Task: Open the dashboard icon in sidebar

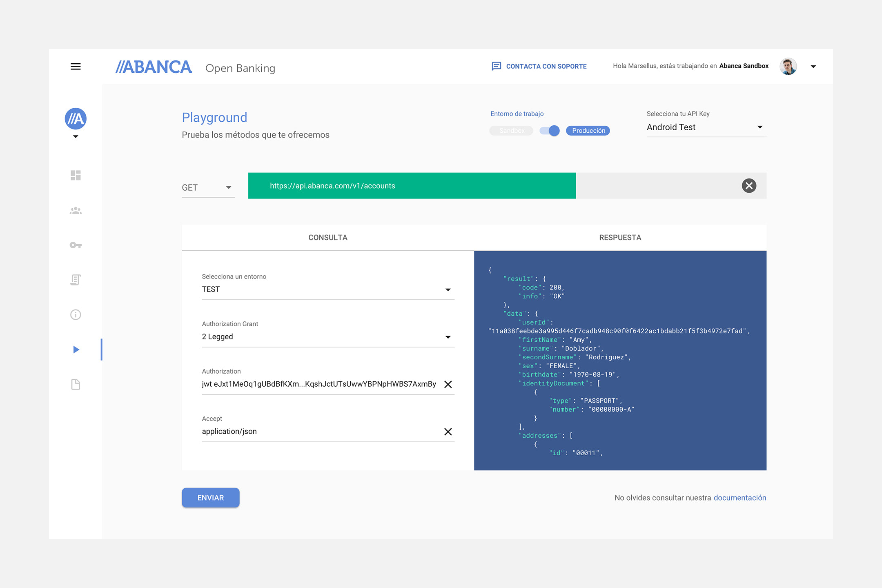Action: 76,175
